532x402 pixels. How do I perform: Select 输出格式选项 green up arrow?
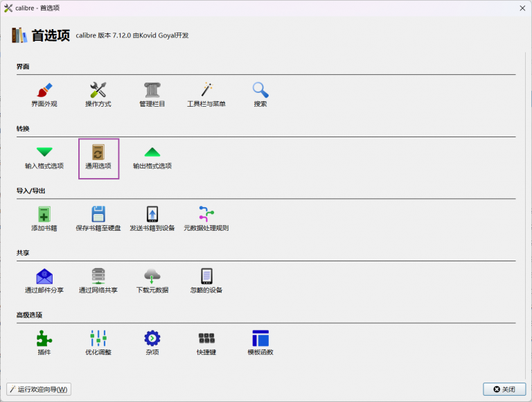[x=152, y=152]
